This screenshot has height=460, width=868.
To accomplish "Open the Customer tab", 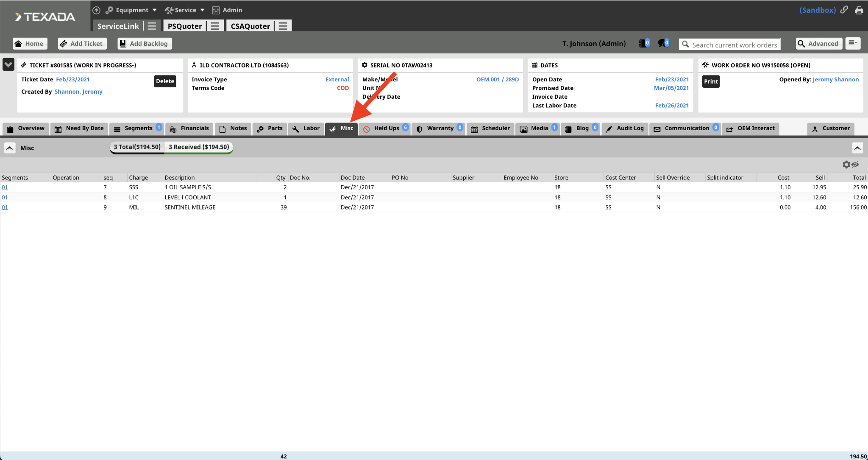I will pos(831,128).
